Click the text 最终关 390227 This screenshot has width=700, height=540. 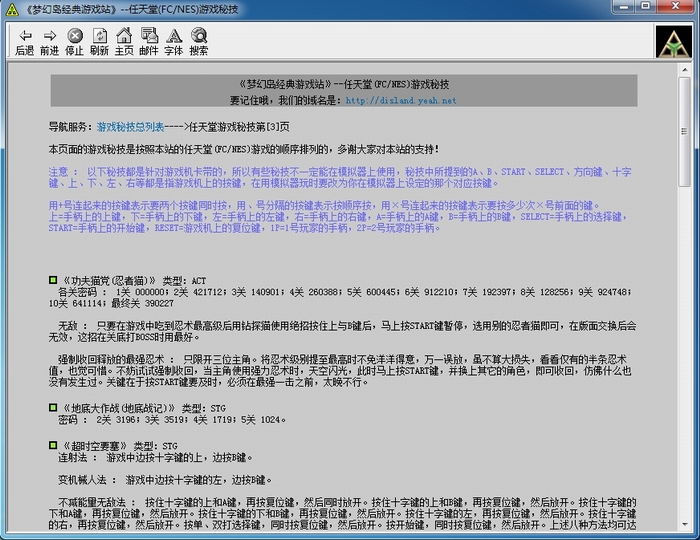click(142, 303)
